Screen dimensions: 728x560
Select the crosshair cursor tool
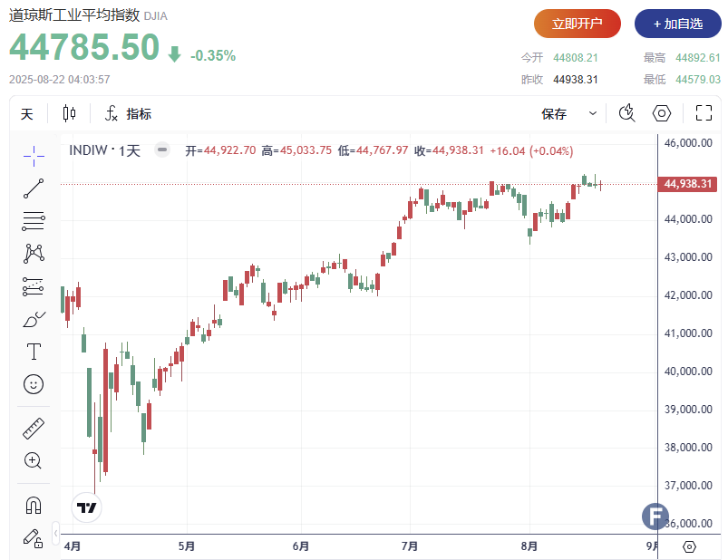pos(34,156)
